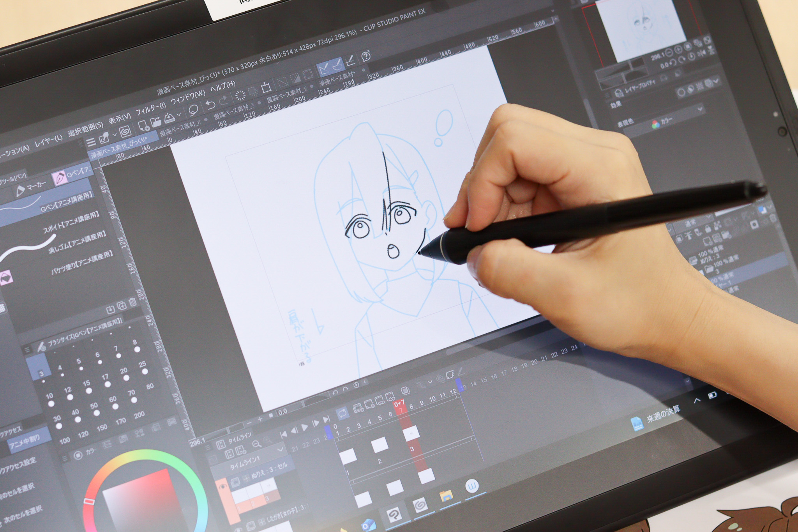Click timeline next frame button
Viewport: 798px width, 532px height.
(x=316, y=423)
